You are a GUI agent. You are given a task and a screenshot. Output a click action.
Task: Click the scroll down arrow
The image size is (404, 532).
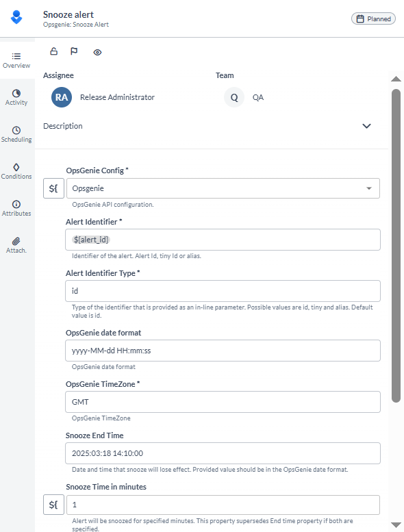[396, 525]
